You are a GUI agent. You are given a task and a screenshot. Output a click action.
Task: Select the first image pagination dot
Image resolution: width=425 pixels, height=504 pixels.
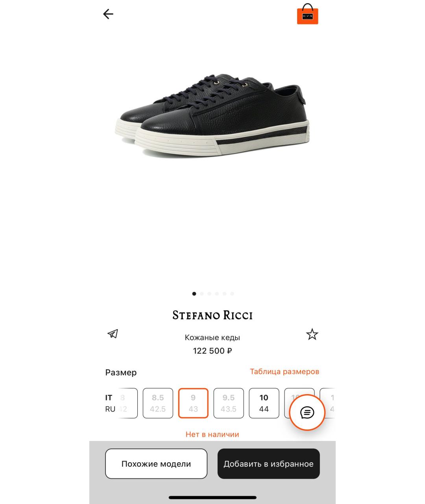(194, 294)
